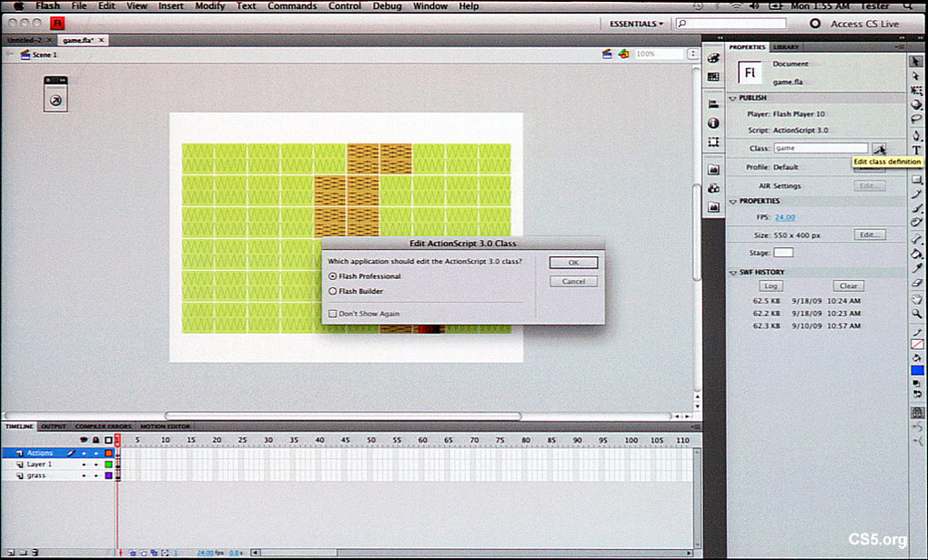This screenshot has height=560, width=928.
Task: Click the Class name input field
Action: coord(821,148)
